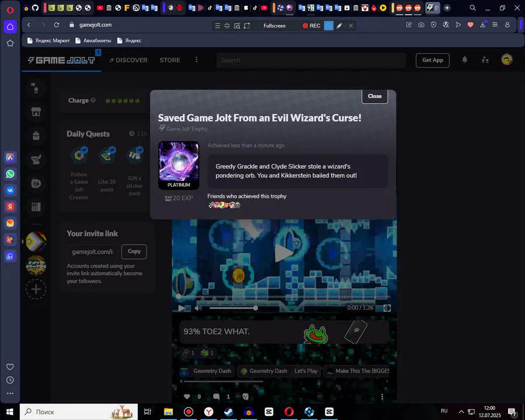525x420 pixels.
Task: Add a community with the plus button
Action: [x=36, y=289]
